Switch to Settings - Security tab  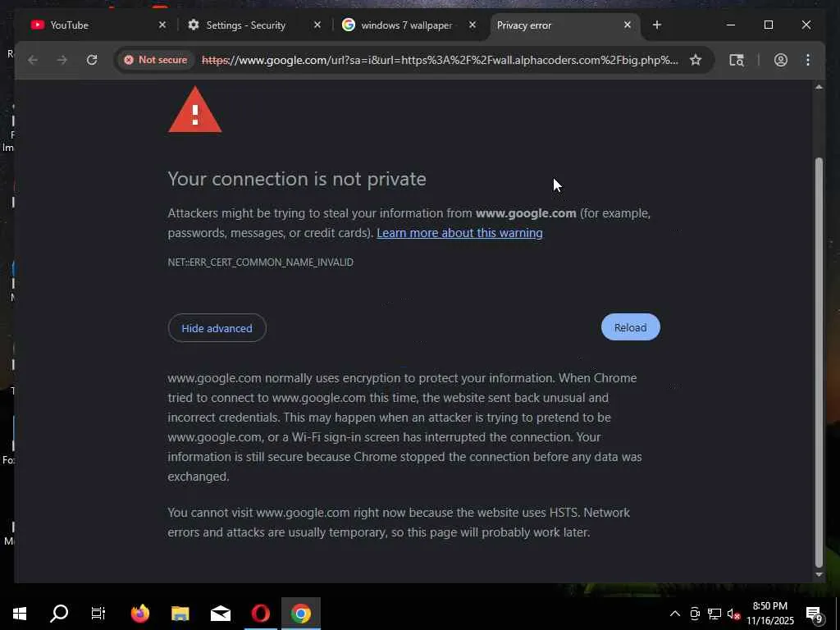coord(254,25)
